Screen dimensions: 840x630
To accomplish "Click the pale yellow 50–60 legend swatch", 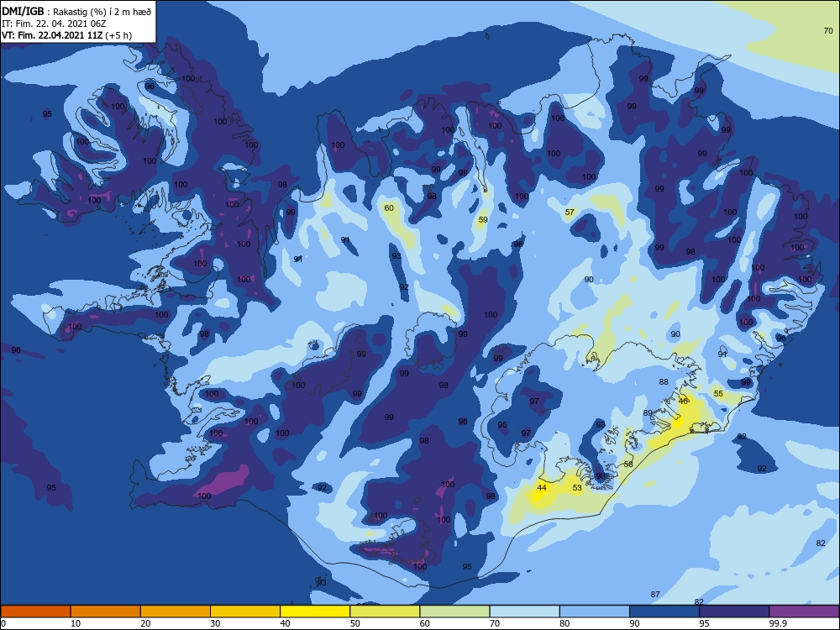I will point(386,612).
